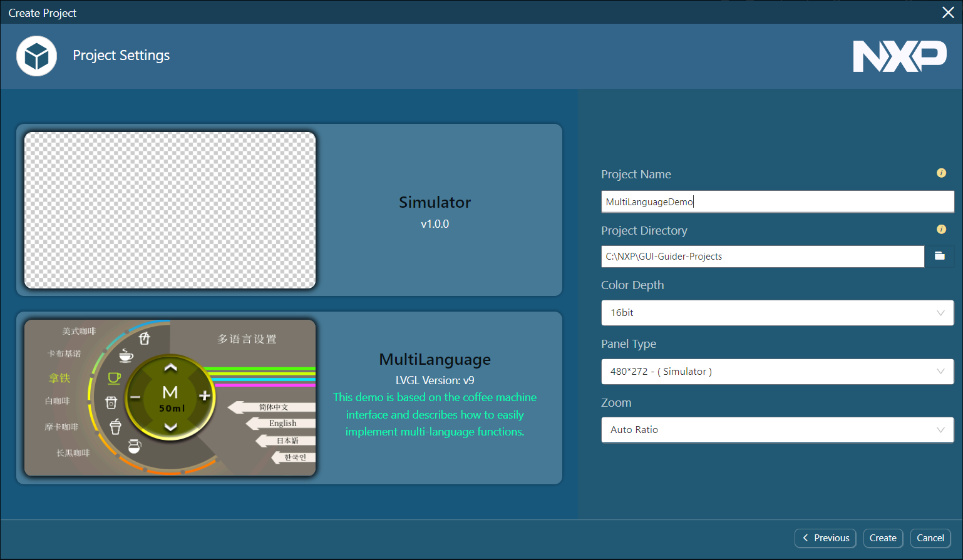The width and height of the screenshot is (963, 560).
Task: Click the Create button
Action: (x=883, y=538)
